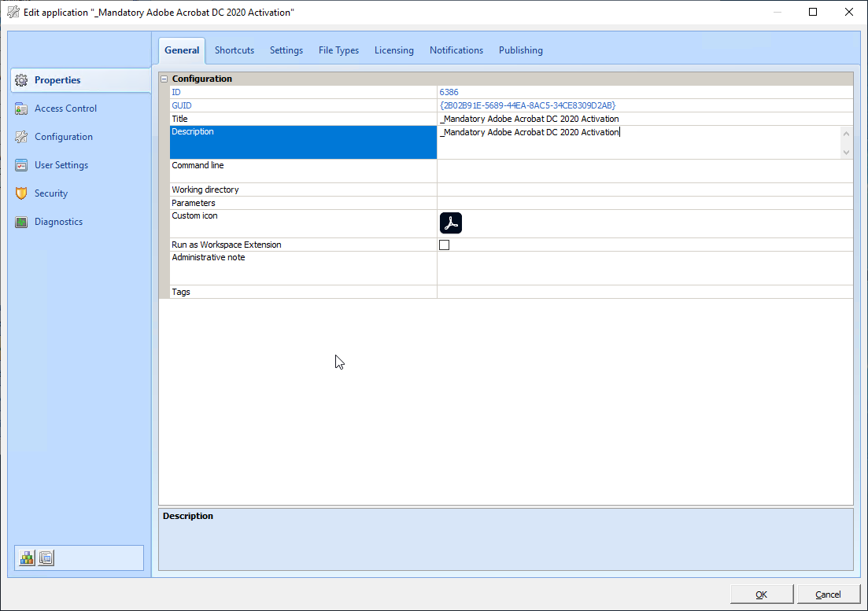Viewport: 868px width, 611px height.
Task: Click the colored building blocks icon
Action: (28, 558)
